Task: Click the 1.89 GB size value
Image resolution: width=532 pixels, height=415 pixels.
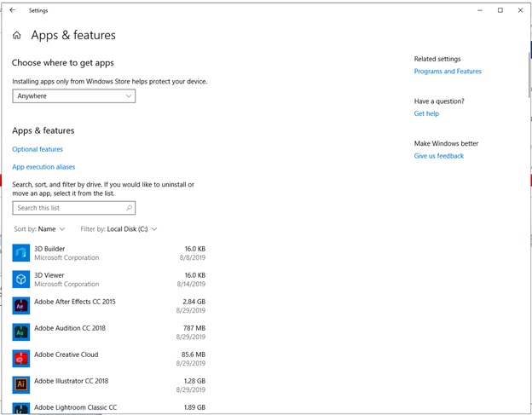Action: pyautogui.click(x=194, y=407)
